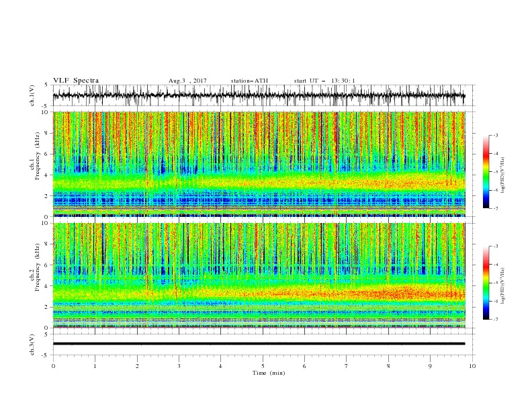Click the "5" voltage tick of ch.1(V) axis
Screen dimensions: 532x411
[46, 85]
